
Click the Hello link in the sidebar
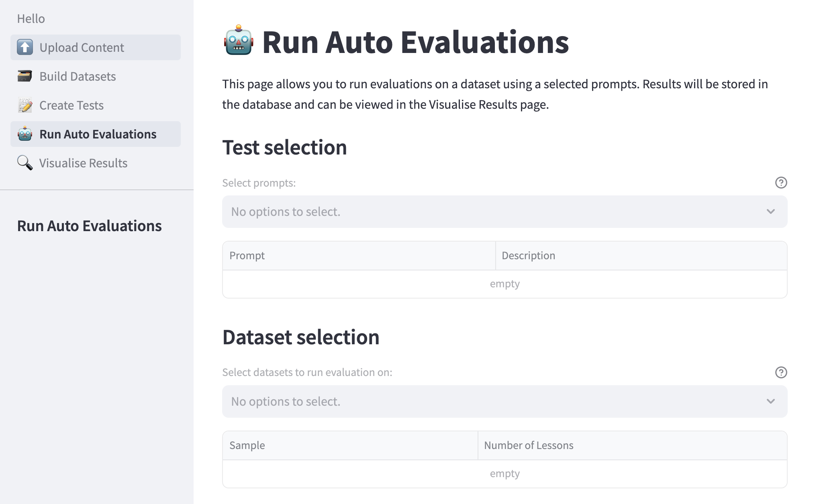point(31,18)
